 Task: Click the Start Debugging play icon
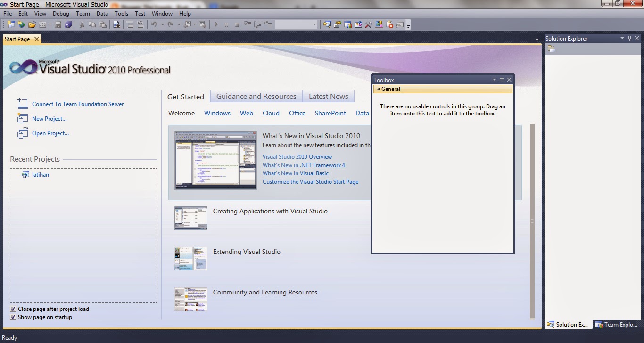pyautogui.click(x=216, y=24)
